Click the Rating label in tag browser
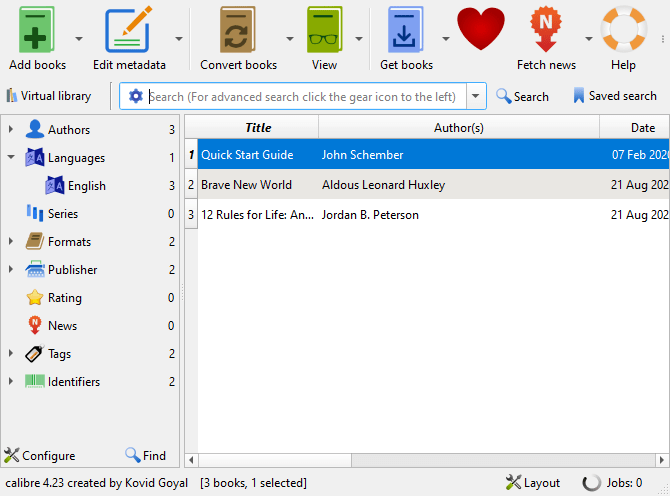The height and width of the screenshot is (496, 670). pyautogui.click(x=65, y=298)
